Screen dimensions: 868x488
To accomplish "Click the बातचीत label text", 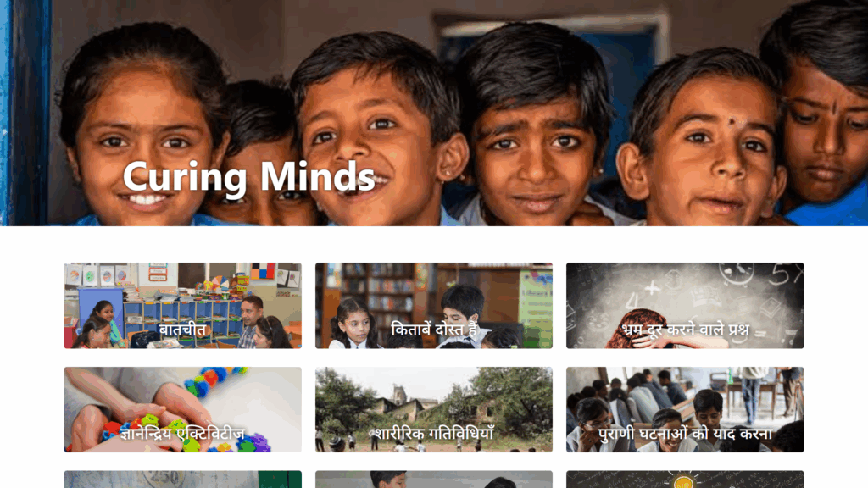I will [x=183, y=330].
